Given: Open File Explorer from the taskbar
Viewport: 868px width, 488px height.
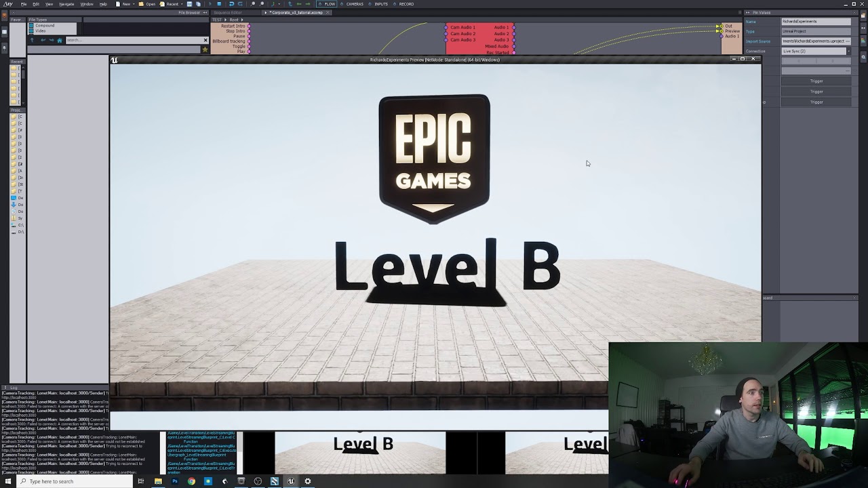Looking at the screenshot, I should (158, 481).
